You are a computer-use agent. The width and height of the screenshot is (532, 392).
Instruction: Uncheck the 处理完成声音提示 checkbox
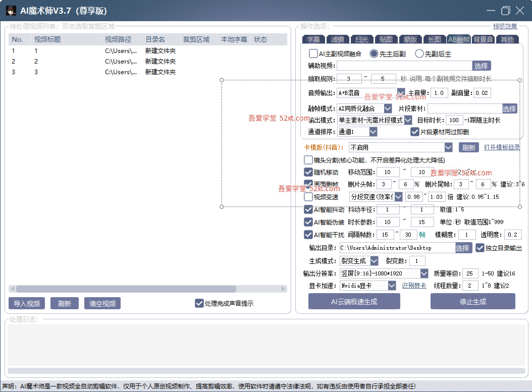tap(199, 303)
